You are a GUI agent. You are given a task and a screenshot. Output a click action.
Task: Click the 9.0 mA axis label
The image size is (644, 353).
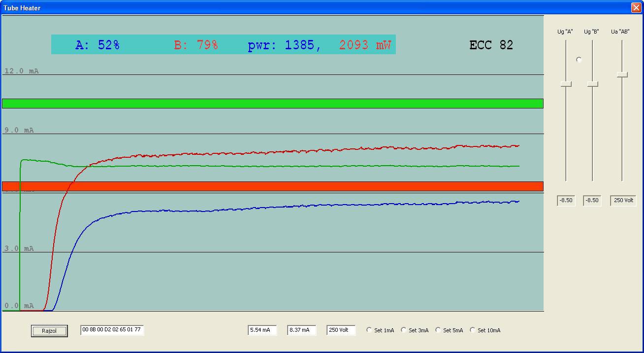pos(19,130)
